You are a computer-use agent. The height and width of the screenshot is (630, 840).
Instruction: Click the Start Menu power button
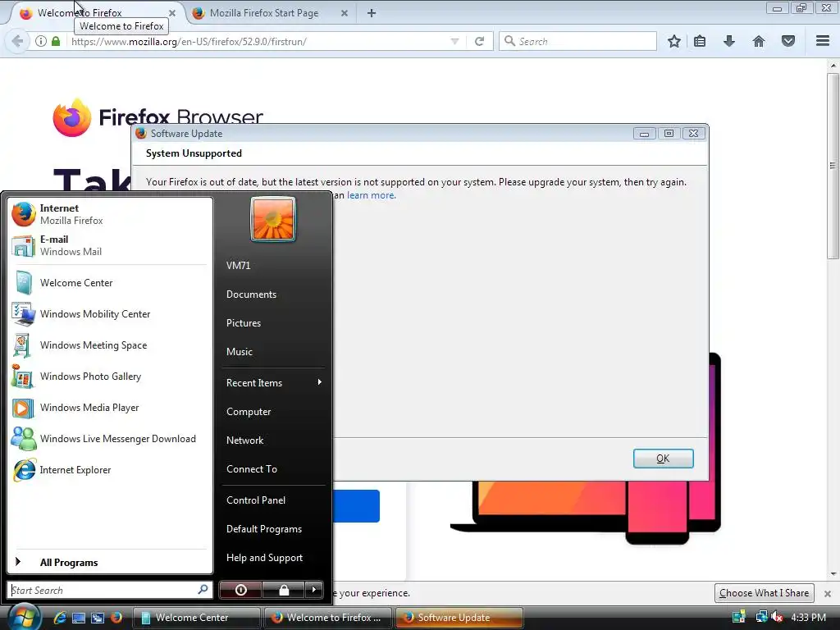[x=240, y=590]
